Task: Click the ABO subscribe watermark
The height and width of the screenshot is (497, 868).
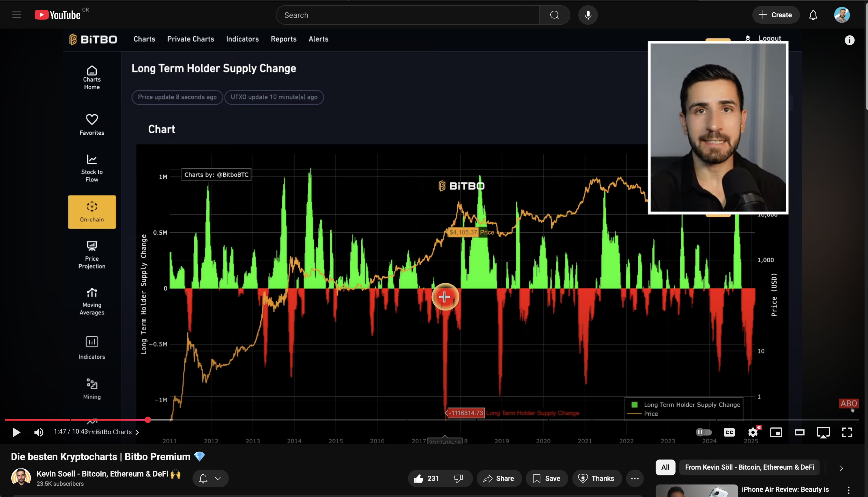Action: 849,404
